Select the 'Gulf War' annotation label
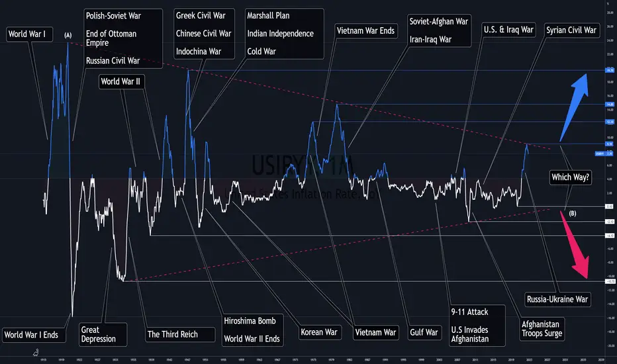This screenshot has height=364, width=617. click(x=424, y=332)
